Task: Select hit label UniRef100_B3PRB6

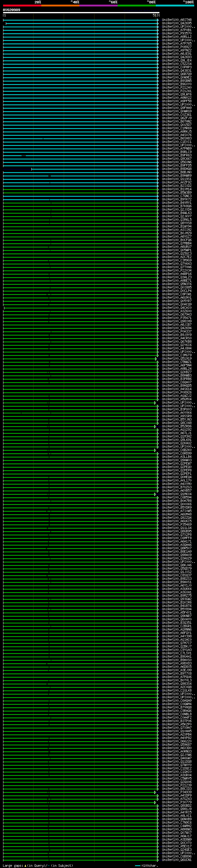Action: 177,379
